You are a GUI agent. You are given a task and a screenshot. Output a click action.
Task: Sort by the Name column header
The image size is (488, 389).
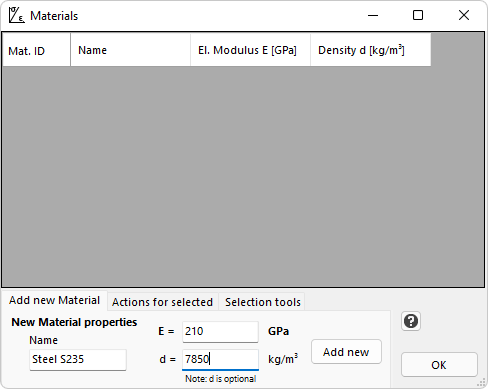pyautogui.click(x=130, y=50)
